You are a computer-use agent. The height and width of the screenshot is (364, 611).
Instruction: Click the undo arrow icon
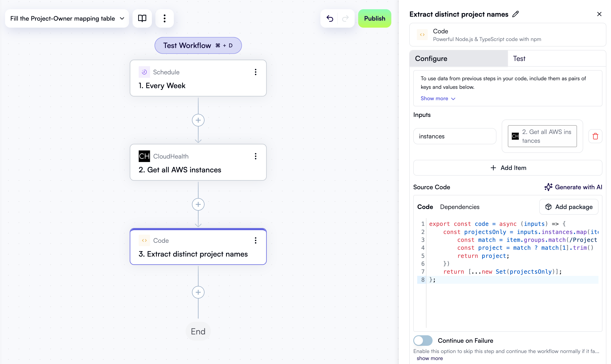tap(330, 18)
